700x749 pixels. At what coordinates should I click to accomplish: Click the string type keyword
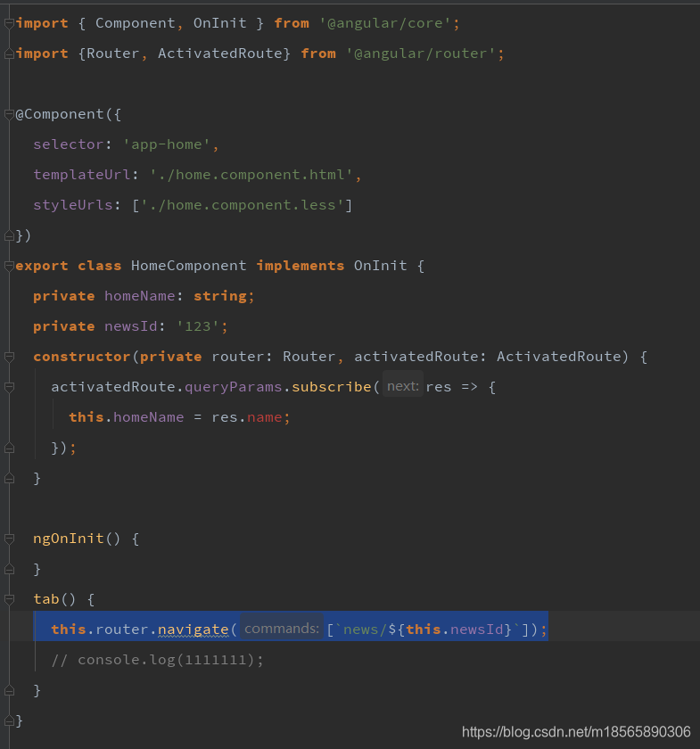[219, 296]
